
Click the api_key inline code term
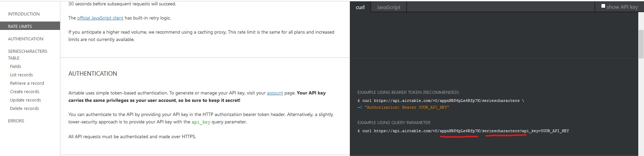point(201,122)
